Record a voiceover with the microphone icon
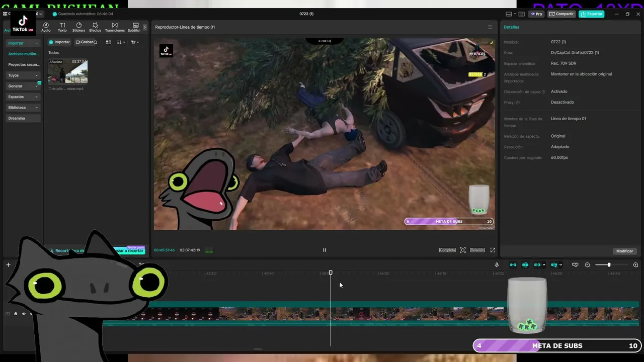 [x=497, y=265]
